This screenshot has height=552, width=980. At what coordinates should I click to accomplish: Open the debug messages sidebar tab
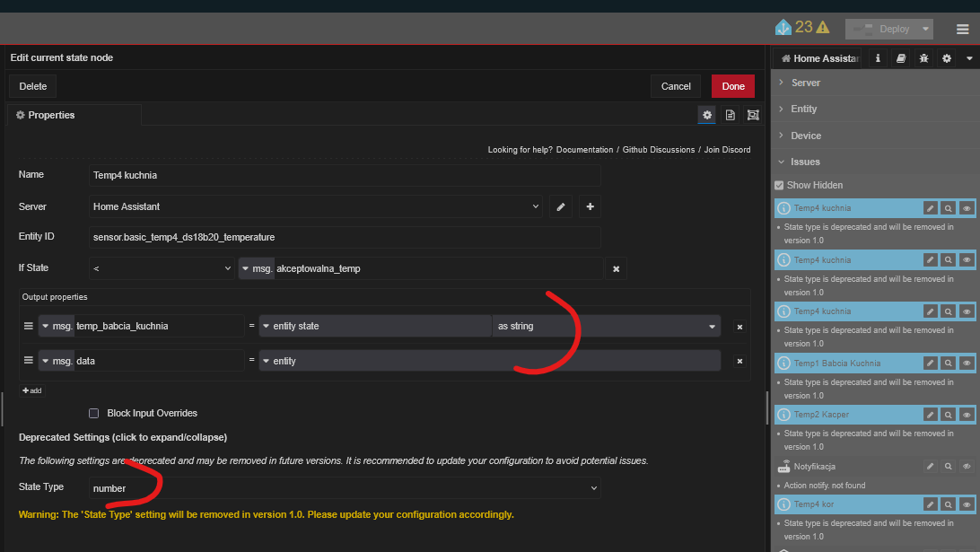[923, 58]
